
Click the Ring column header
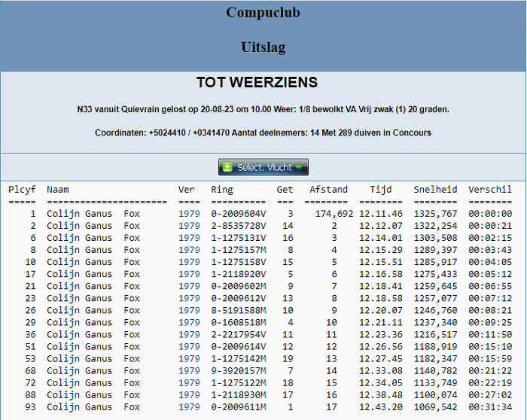tap(222, 190)
